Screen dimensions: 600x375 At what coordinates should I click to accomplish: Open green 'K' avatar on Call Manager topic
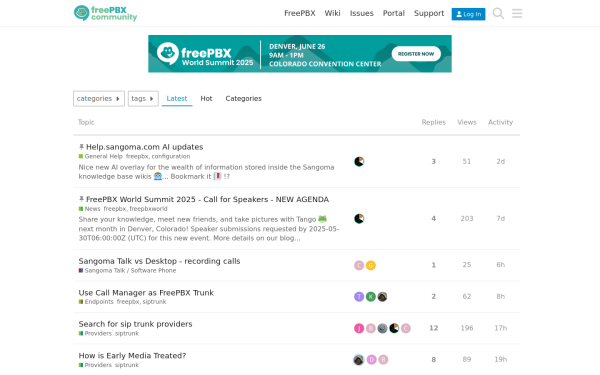[x=370, y=297]
